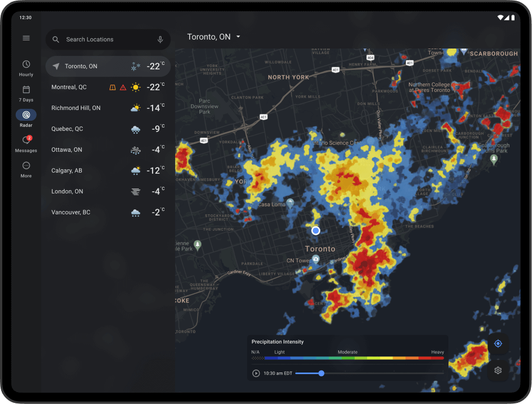View the Montreal red warning alert
The image size is (532, 404).
pyautogui.click(x=123, y=87)
